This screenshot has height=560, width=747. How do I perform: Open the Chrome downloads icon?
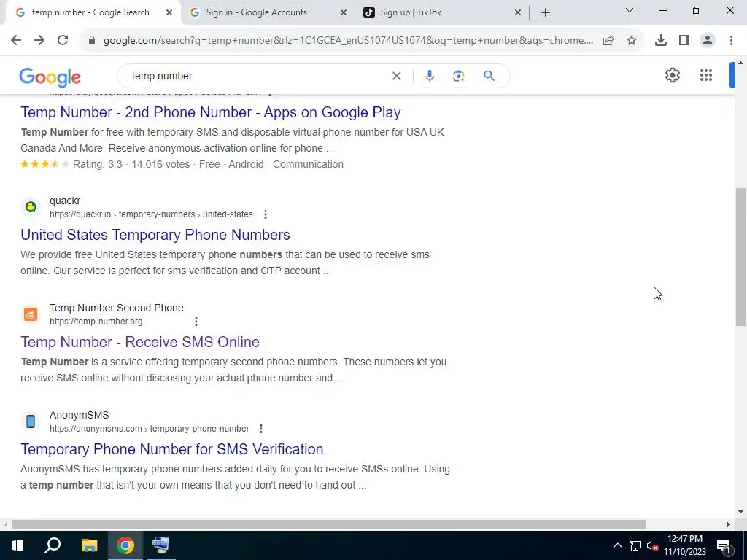660,41
